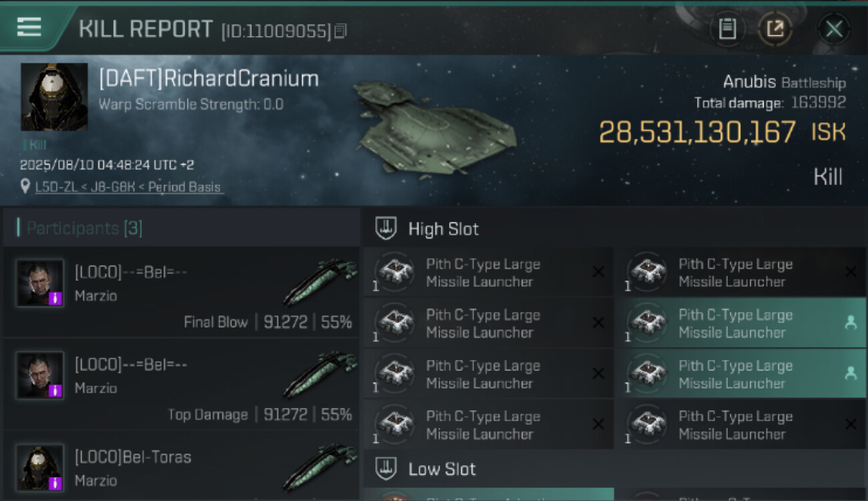Expand the Low Slot section header
The image size is (868, 501).
(441, 469)
